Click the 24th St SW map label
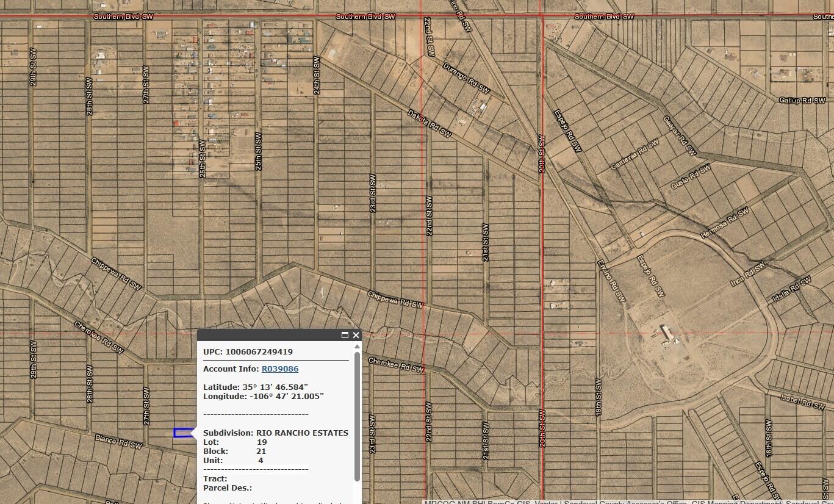Image resolution: width=834 pixels, height=504 pixels. click(x=317, y=75)
